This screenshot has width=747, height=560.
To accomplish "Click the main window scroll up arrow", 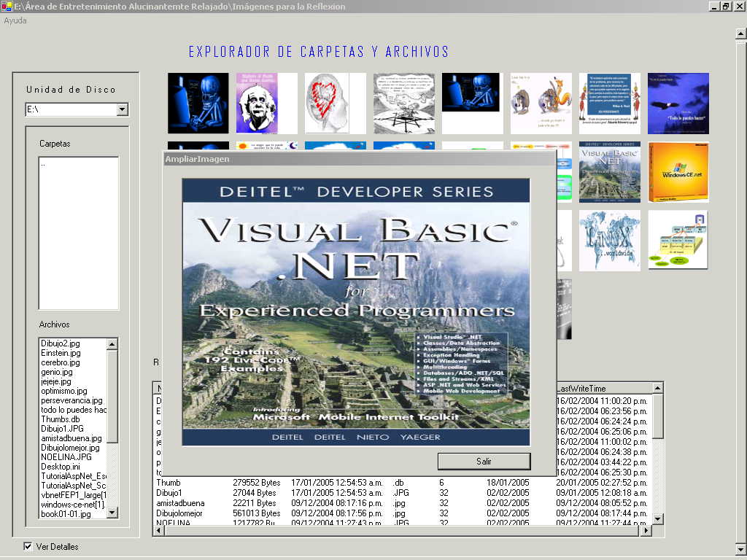I will pyautogui.click(x=741, y=34).
